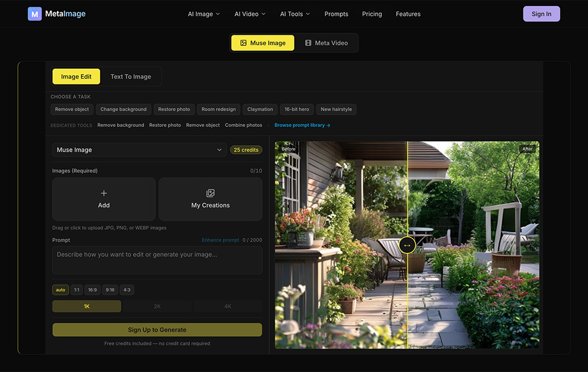
Task: Click the MetaImage logo icon
Action: (35, 14)
